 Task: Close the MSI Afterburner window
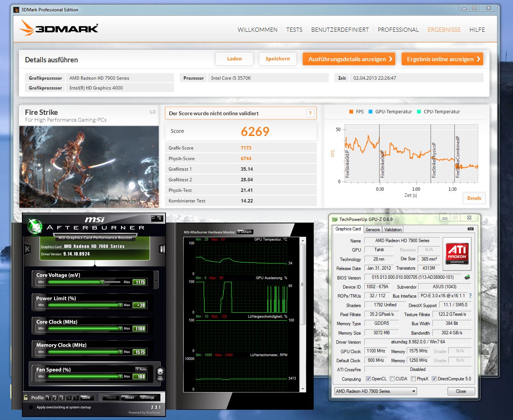pyautogui.click(x=160, y=218)
